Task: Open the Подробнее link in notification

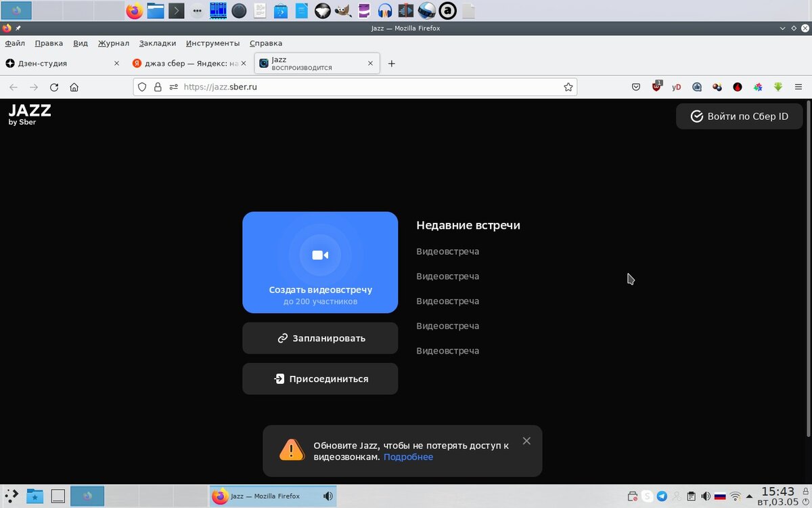Action: (408, 457)
